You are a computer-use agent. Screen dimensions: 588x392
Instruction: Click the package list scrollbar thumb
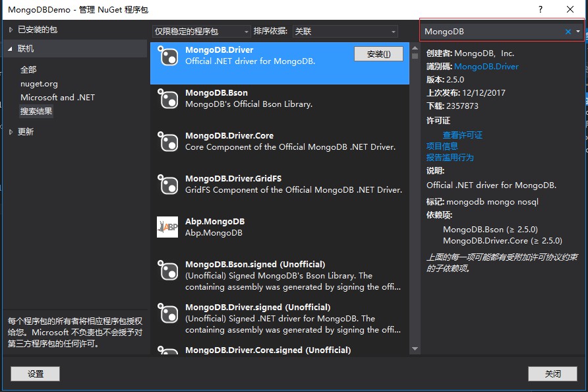click(x=415, y=56)
